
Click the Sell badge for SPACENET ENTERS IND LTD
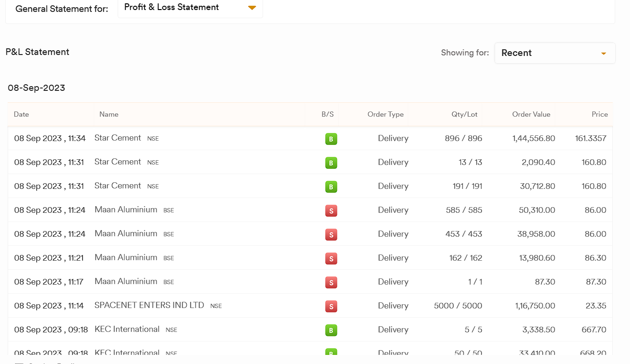pos(331,307)
